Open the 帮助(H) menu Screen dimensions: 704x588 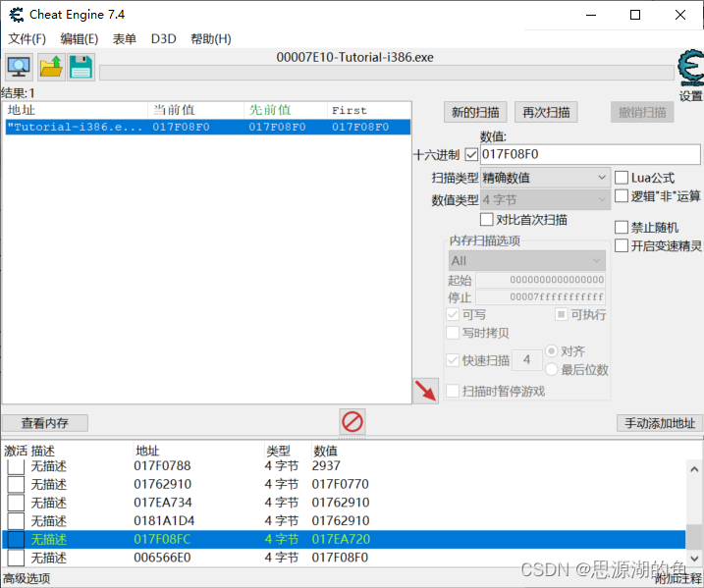coord(210,39)
